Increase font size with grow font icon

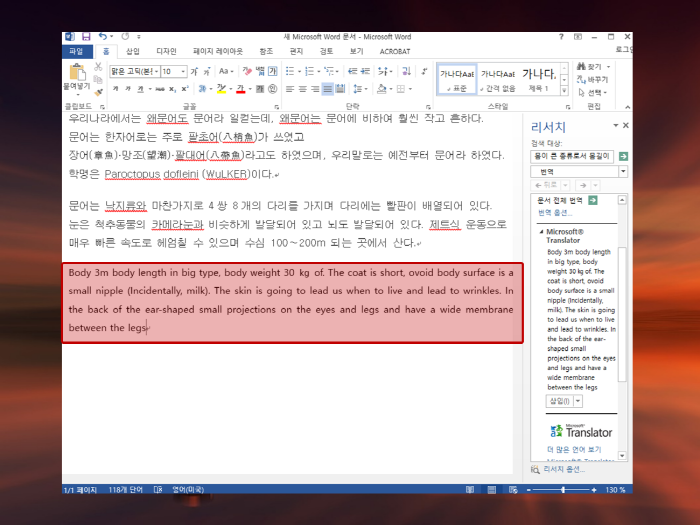tap(194, 71)
